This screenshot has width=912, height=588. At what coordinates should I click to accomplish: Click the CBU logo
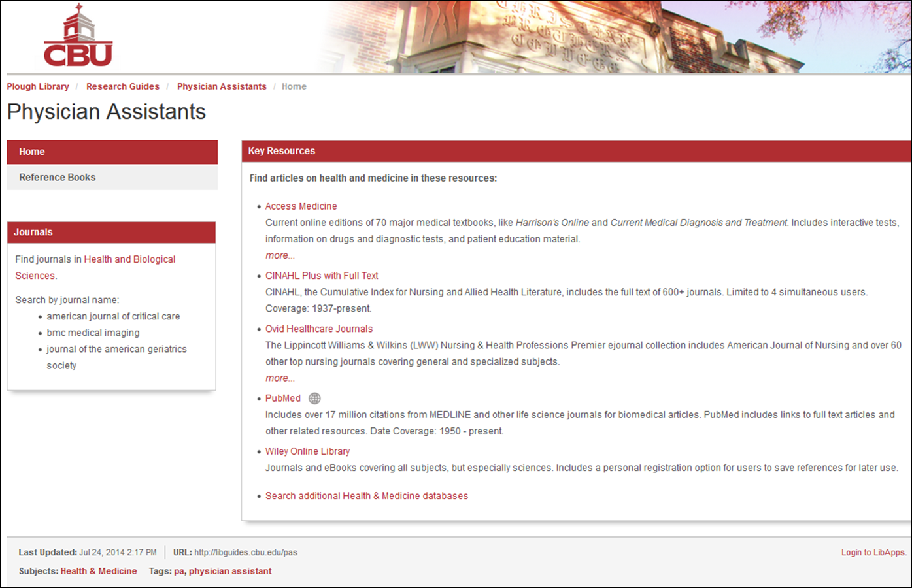tap(78, 35)
